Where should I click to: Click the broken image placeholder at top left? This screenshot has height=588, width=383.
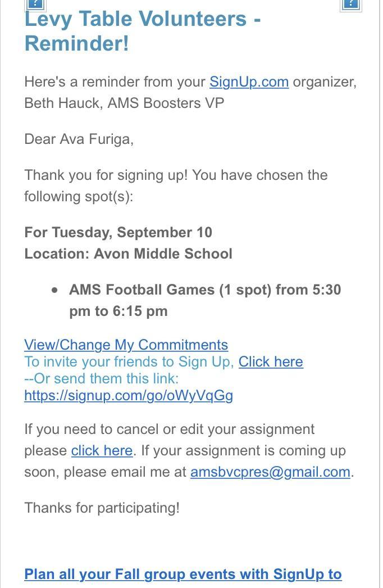pos(35,3)
